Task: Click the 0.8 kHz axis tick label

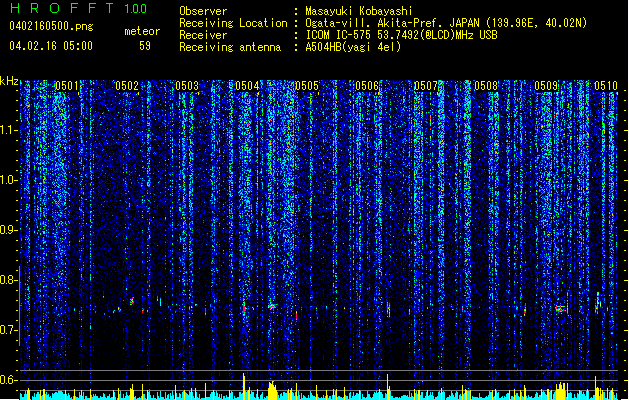Action: click(9, 280)
